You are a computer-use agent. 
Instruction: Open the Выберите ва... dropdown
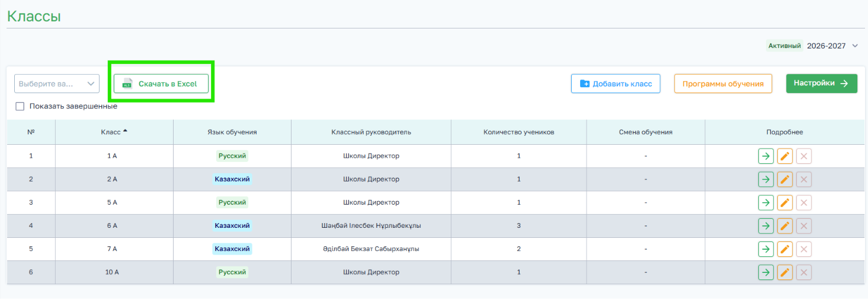click(x=57, y=84)
